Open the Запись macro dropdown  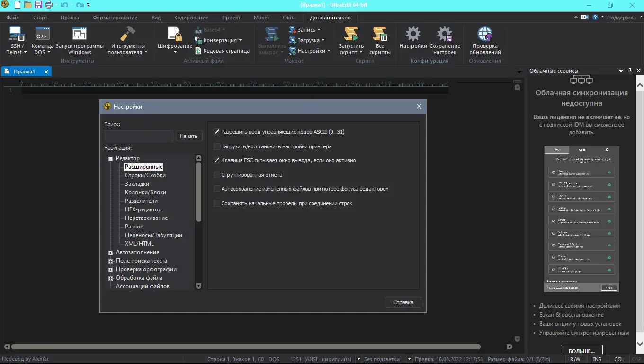point(305,30)
